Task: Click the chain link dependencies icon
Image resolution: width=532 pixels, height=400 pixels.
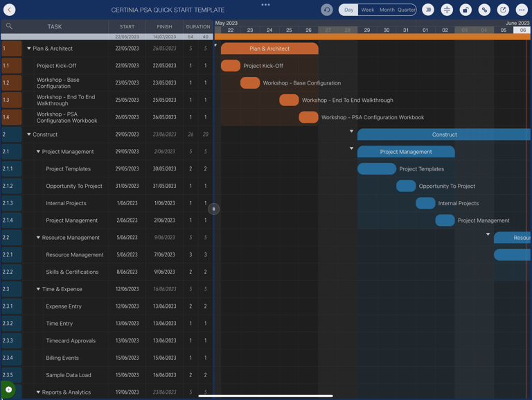Action: coord(484,10)
